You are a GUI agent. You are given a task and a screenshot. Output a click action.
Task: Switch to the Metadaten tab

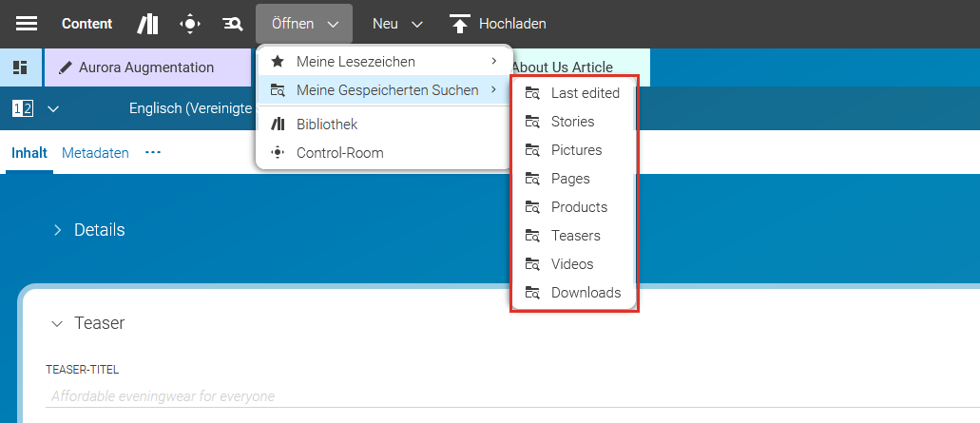point(95,153)
